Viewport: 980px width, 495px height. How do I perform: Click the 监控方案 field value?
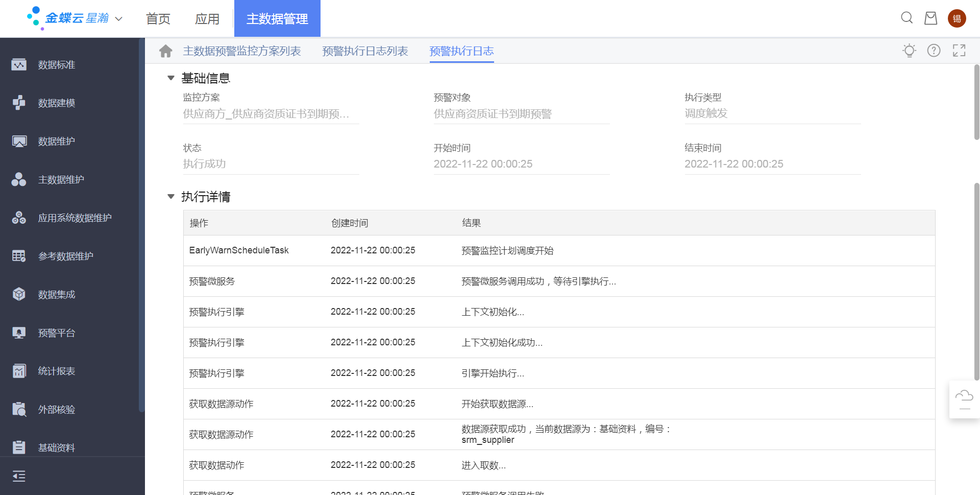271,114
